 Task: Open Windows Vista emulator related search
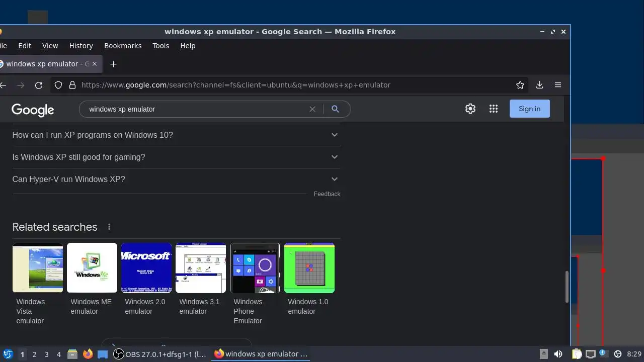click(38, 284)
